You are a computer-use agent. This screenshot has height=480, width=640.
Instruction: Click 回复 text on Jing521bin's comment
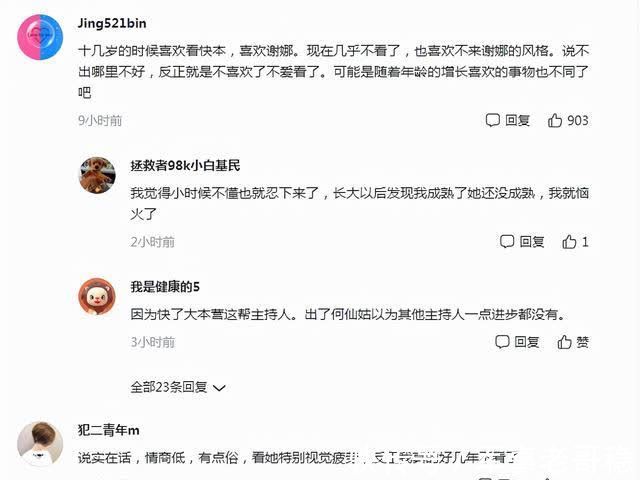pyautogui.click(x=518, y=120)
